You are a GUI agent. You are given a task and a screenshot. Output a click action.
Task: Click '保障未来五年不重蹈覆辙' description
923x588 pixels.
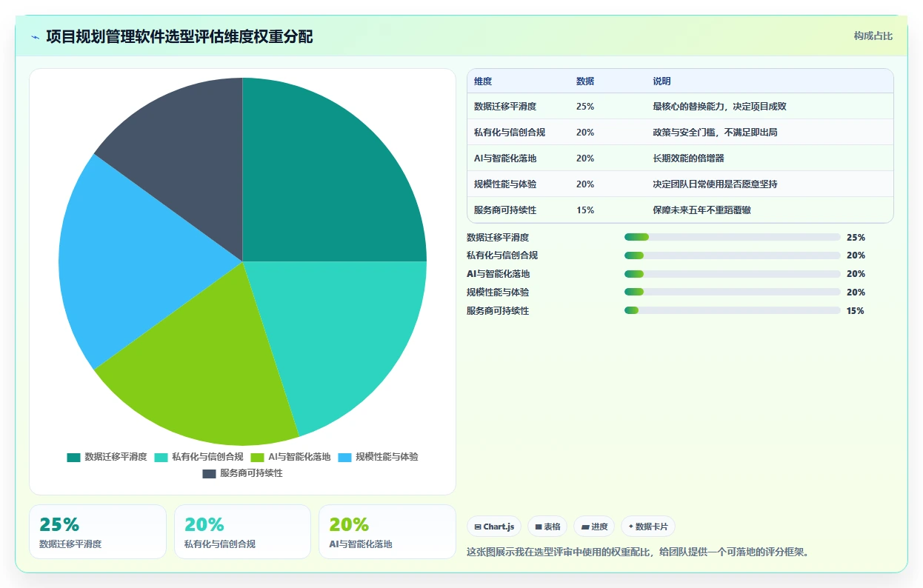point(702,210)
